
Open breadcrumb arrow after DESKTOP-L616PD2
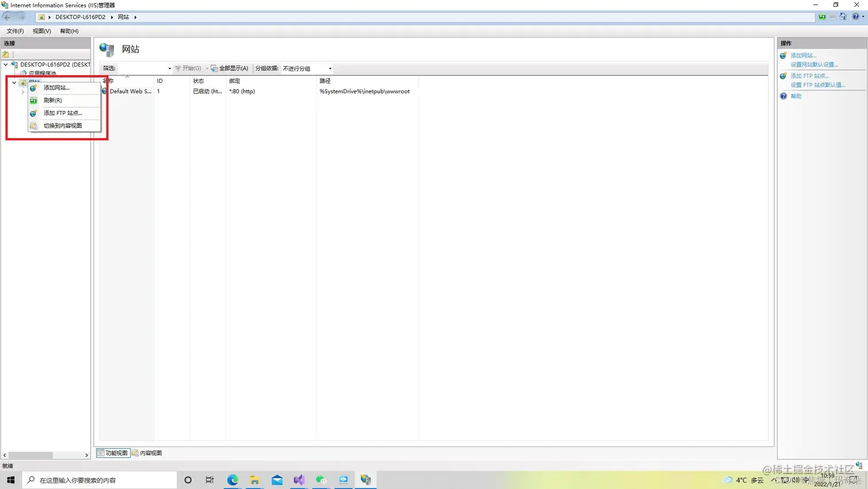pyautogui.click(x=112, y=17)
